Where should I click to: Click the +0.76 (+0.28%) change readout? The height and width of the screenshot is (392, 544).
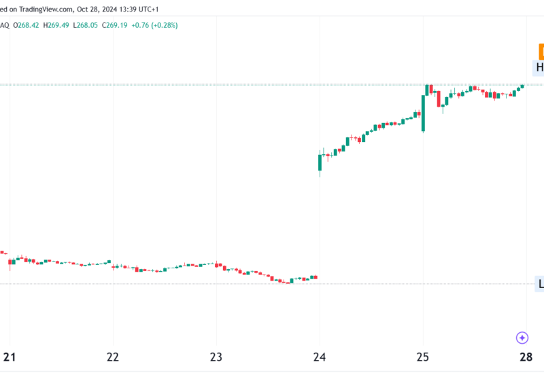pos(154,25)
